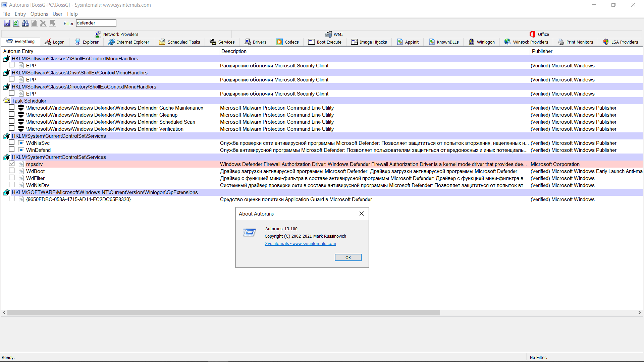Uncheck the mpsdrv driver checkbox

tap(12, 164)
